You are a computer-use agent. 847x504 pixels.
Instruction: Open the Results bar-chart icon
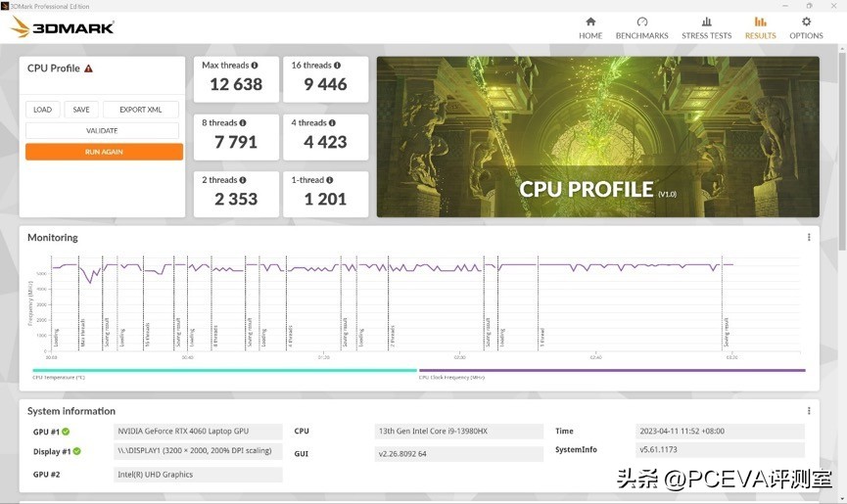tap(761, 22)
